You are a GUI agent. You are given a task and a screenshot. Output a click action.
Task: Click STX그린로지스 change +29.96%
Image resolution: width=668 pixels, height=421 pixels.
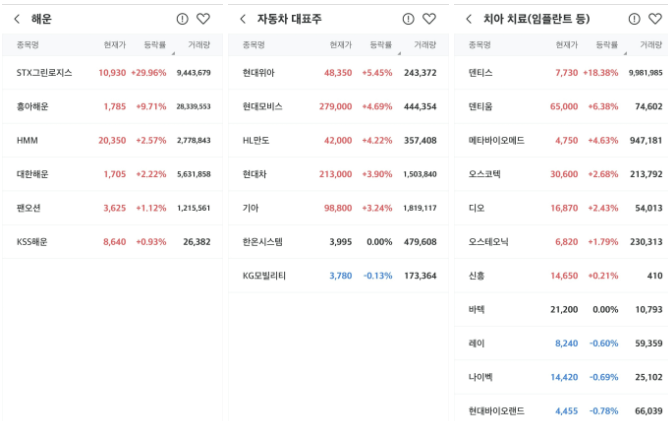[x=149, y=73]
